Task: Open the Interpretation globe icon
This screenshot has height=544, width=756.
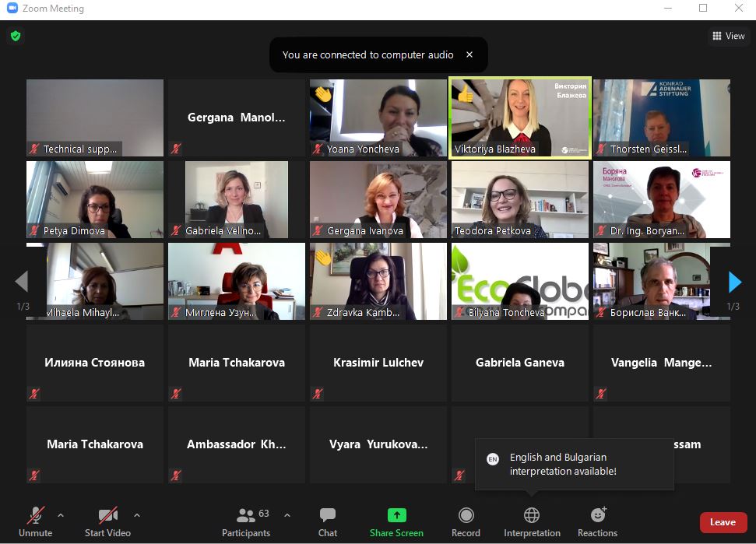Action: pos(531,515)
